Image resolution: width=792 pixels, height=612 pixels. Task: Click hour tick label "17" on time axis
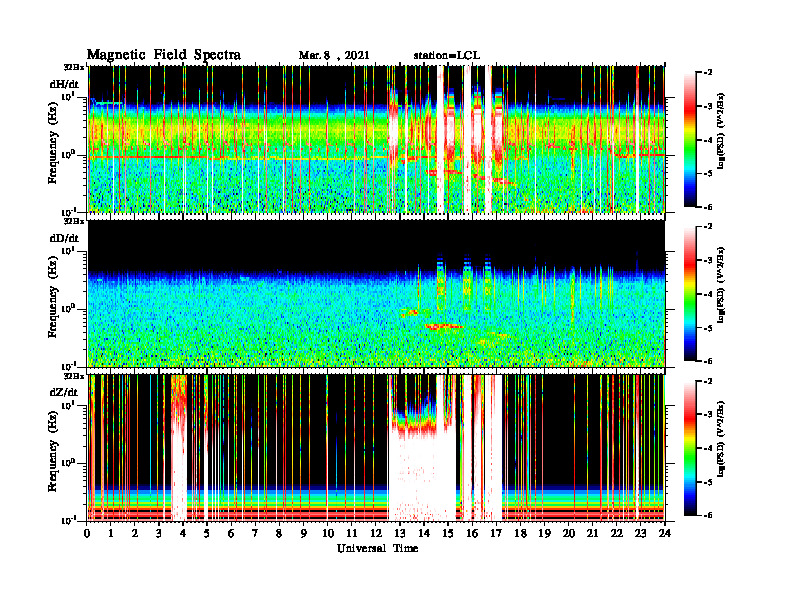[496, 533]
